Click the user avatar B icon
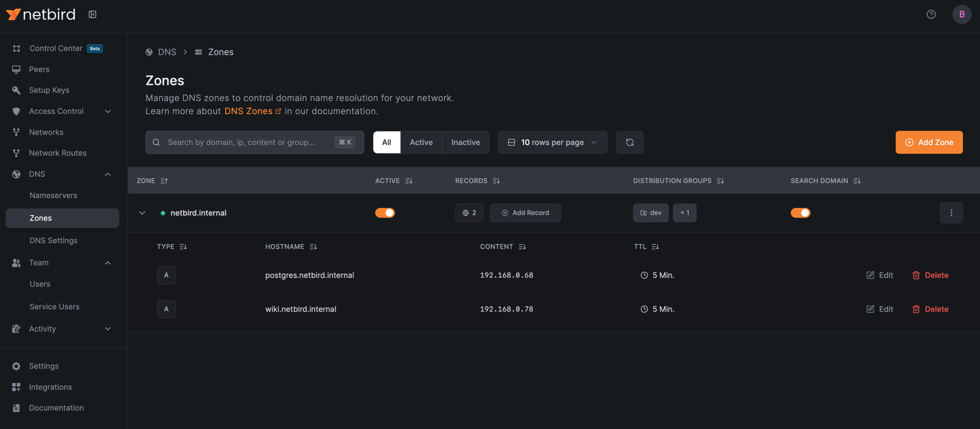The image size is (980, 429). tap(961, 14)
